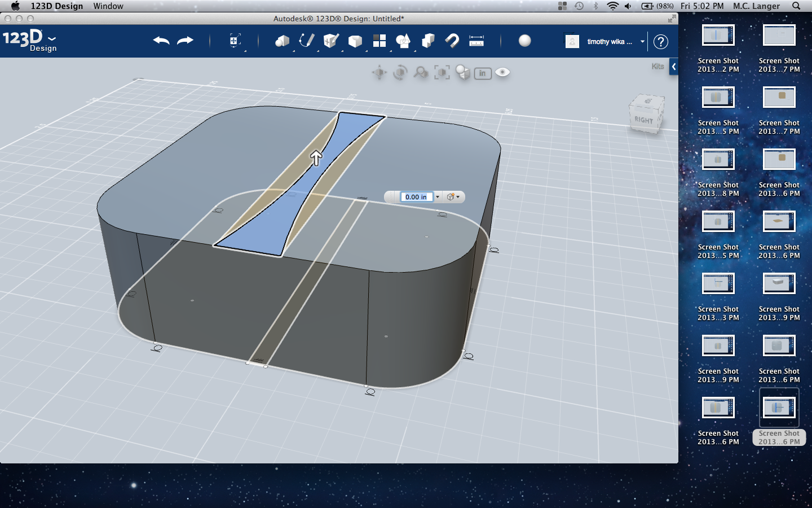Open the Grouping tool menu
This screenshot has height=508, width=812.
[x=403, y=41]
